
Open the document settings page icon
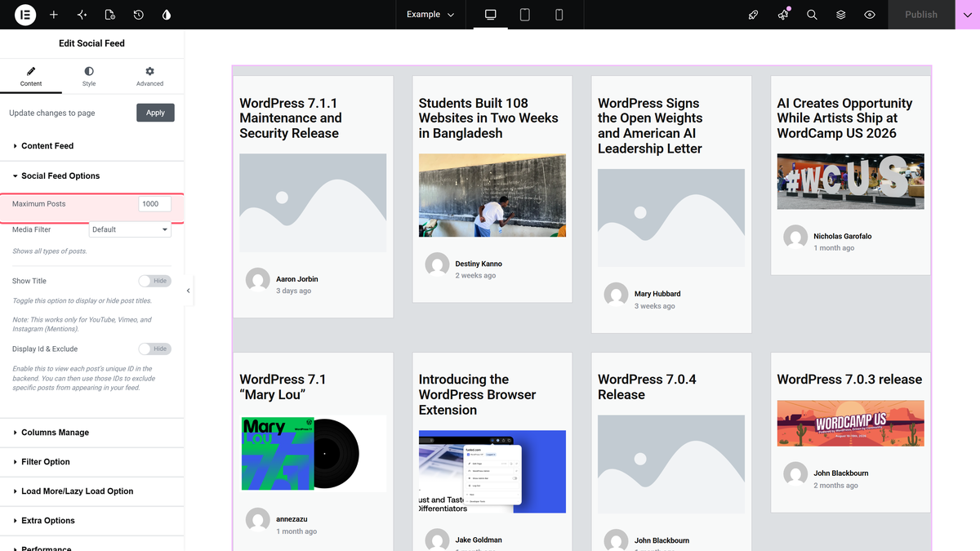coord(110,15)
